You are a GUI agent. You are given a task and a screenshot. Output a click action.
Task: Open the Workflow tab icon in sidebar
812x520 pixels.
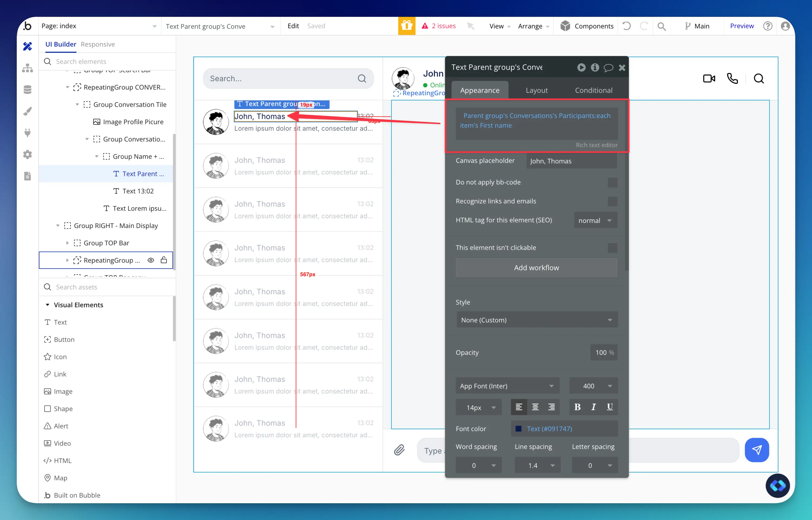(x=27, y=68)
